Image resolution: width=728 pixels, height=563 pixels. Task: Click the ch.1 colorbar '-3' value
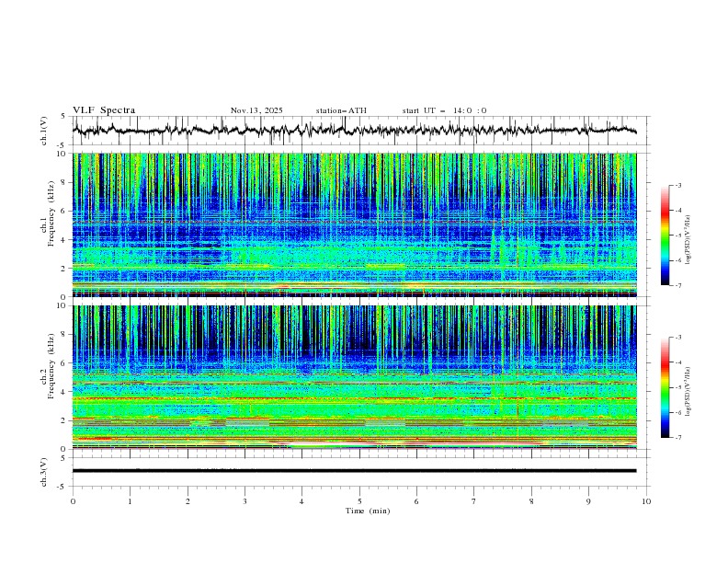point(678,186)
